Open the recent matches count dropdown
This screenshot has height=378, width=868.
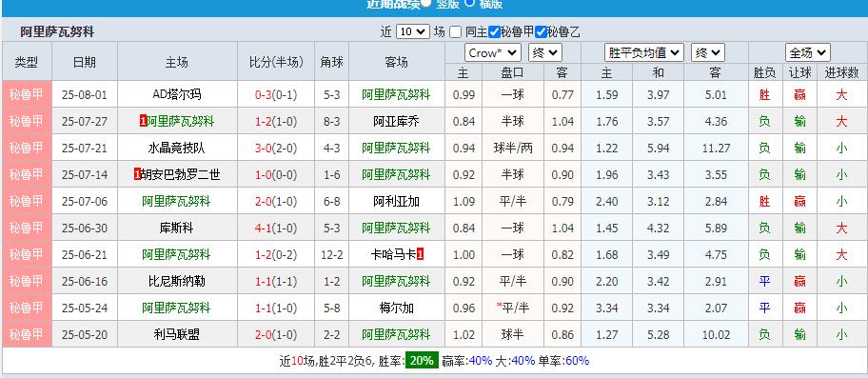point(413,32)
